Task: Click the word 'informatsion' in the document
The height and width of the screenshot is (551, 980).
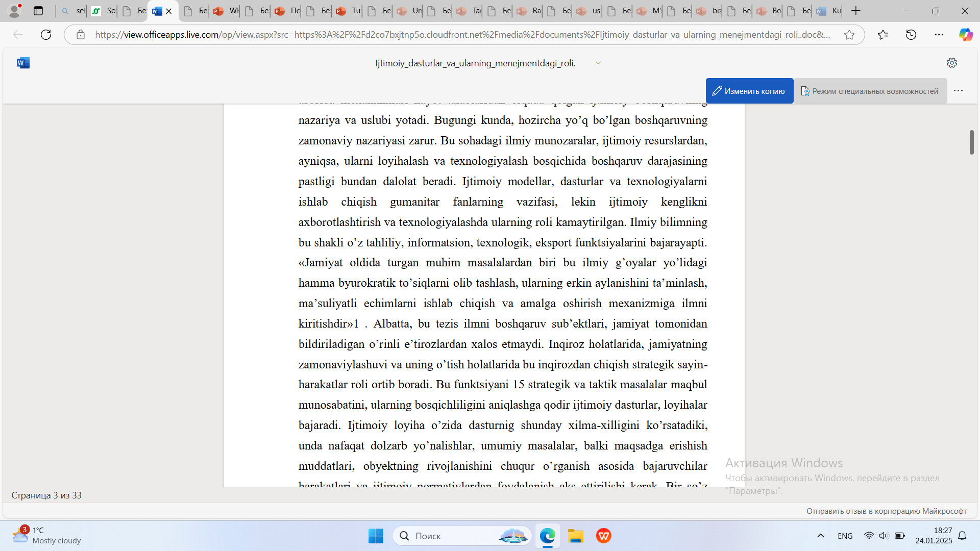Action: point(438,243)
